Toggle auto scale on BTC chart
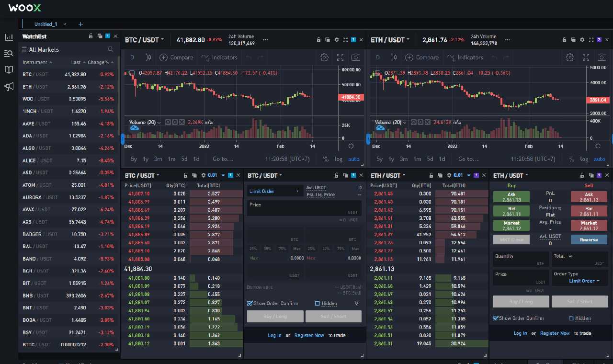 pyautogui.click(x=353, y=159)
